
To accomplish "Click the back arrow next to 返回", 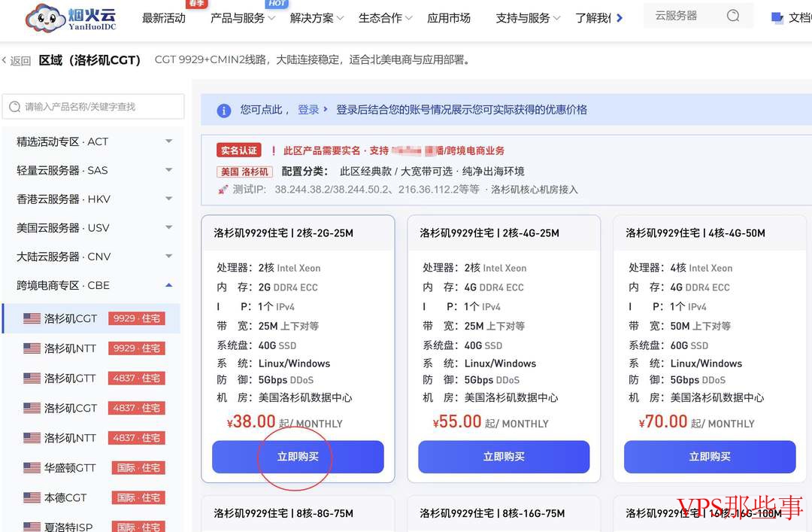I will [x=5, y=61].
